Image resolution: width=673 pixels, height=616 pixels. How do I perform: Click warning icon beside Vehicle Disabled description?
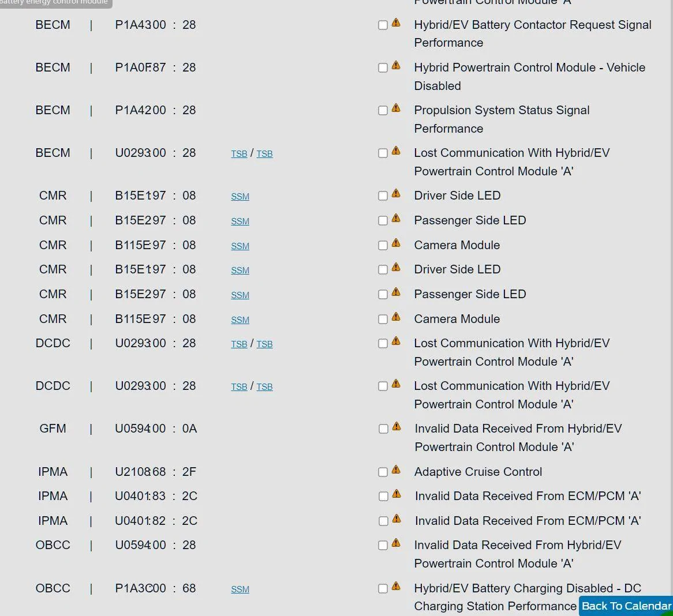point(396,65)
